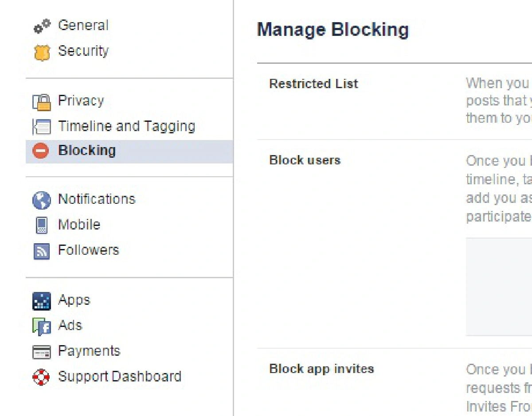The height and width of the screenshot is (416, 532).
Task: Click the Support Dashboard lifebuoy icon
Action: (42, 377)
